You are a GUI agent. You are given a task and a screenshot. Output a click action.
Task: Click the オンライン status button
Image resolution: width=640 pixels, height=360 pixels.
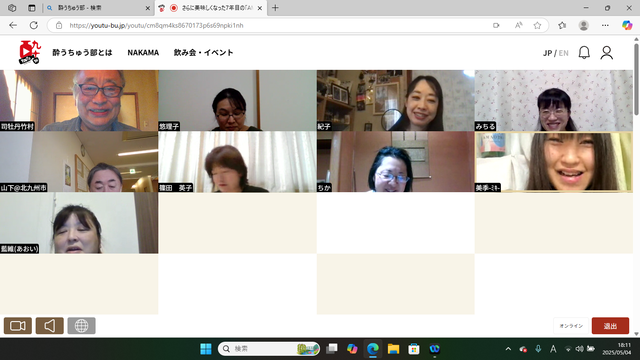click(x=571, y=326)
